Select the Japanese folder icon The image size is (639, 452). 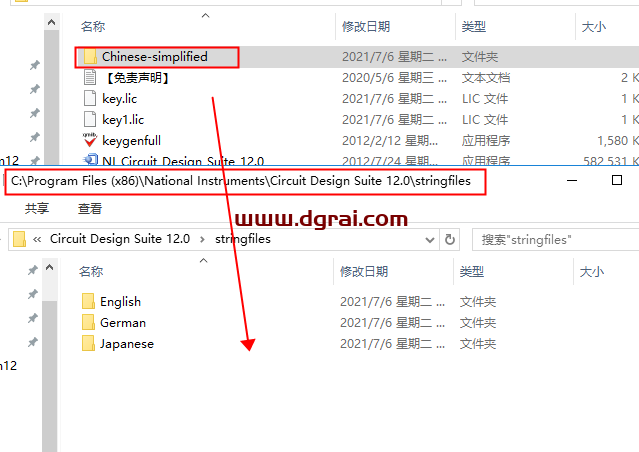[x=88, y=344]
